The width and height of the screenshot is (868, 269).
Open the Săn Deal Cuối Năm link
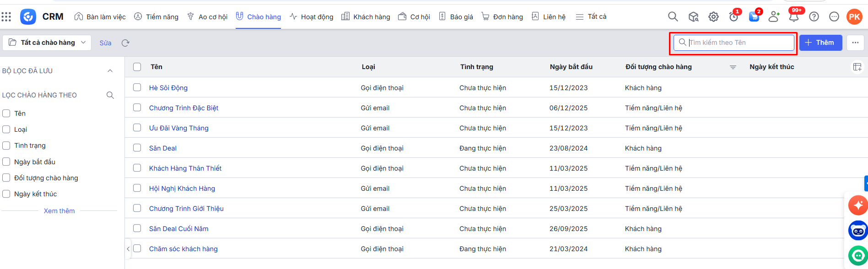178,229
